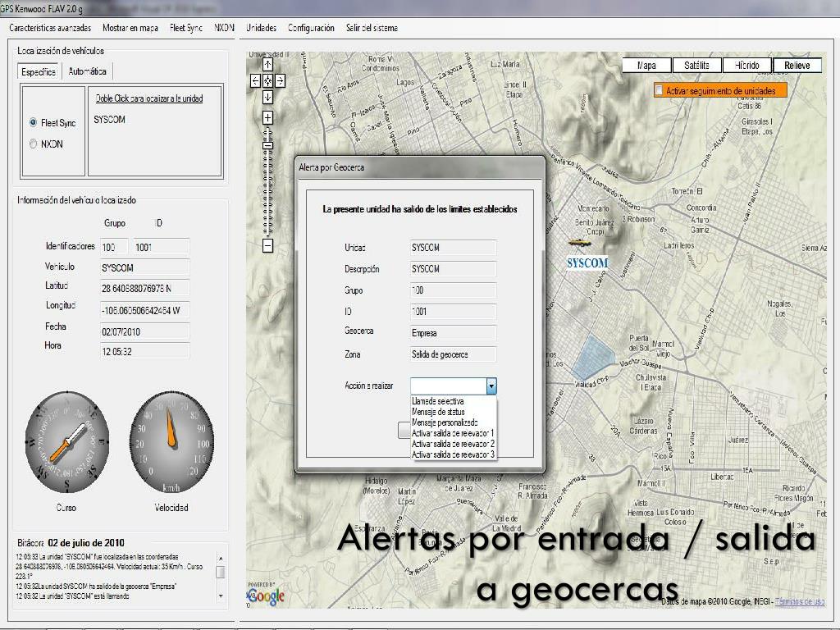Screen dimensions: 840x630
Task: Select the NXDN radio button
Action: (33, 144)
